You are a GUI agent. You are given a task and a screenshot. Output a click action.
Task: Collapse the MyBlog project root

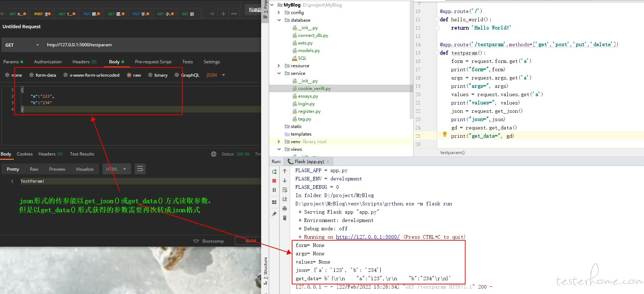click(272, 5)
